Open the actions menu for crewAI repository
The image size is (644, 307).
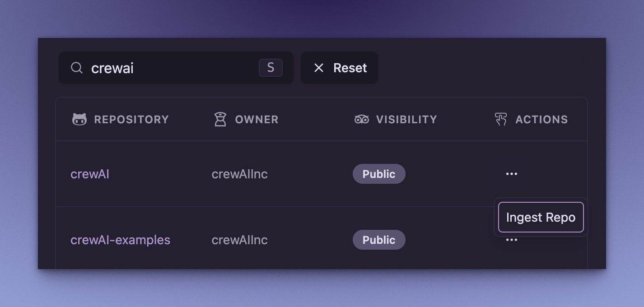[x=511, y=173]
